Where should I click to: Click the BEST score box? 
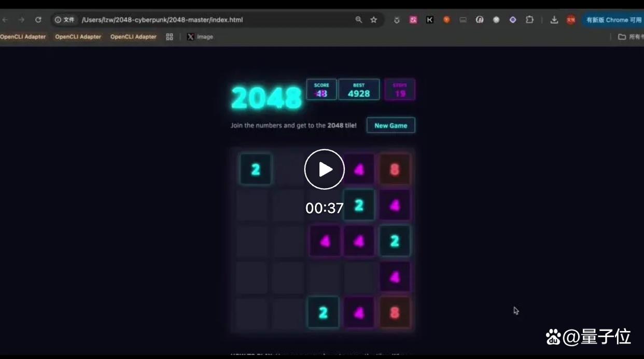click(359, 90)
